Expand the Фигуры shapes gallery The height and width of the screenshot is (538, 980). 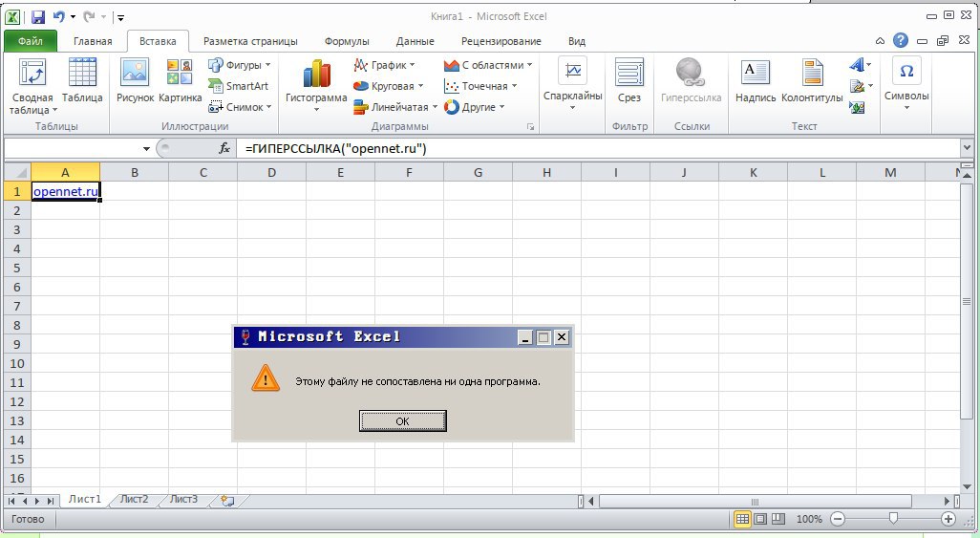tap(240, 65)
